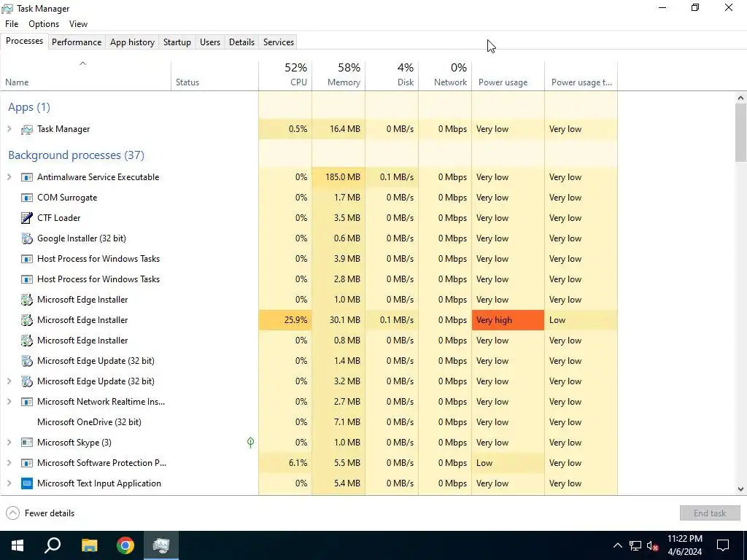The image size is (747, 560).
Task: Click the Antimalware Service Executable icon
Action: (27, 177)
